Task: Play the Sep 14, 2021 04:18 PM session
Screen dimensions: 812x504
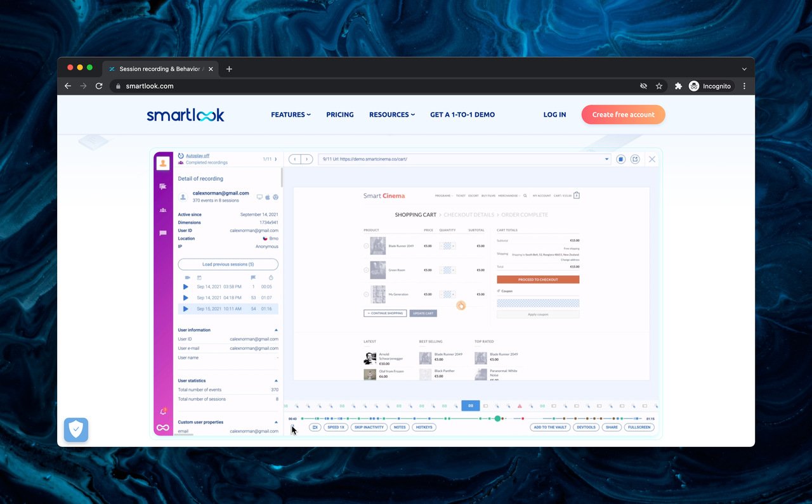Action: [186, 297]
